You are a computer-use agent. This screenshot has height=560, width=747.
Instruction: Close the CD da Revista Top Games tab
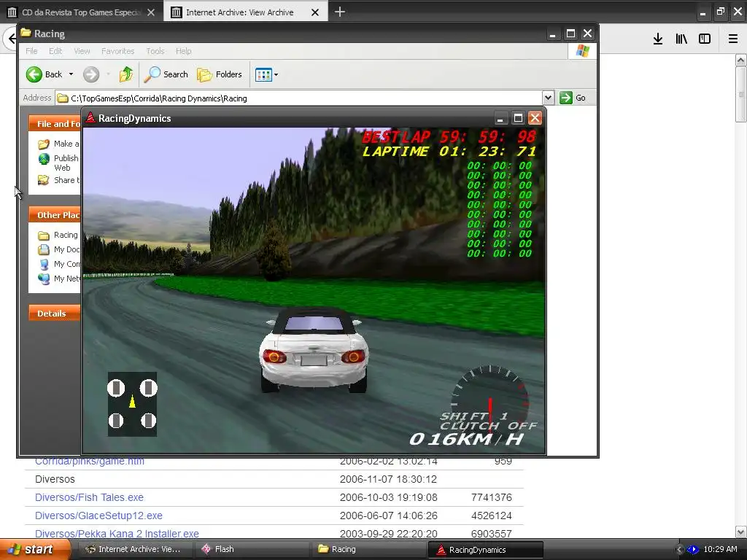150,12
